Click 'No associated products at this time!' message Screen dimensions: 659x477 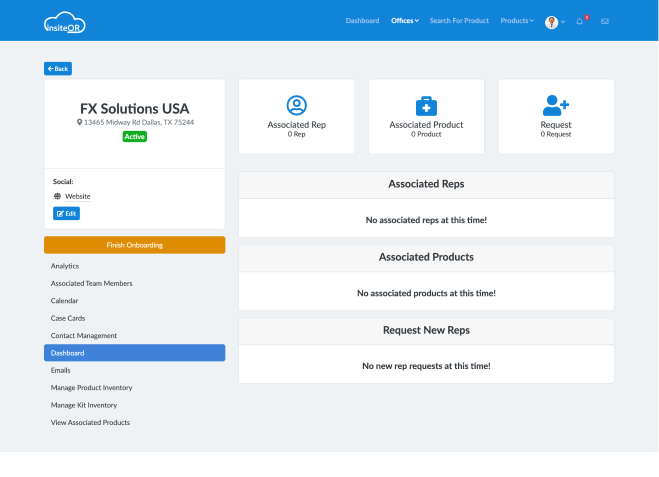(426, 293)
